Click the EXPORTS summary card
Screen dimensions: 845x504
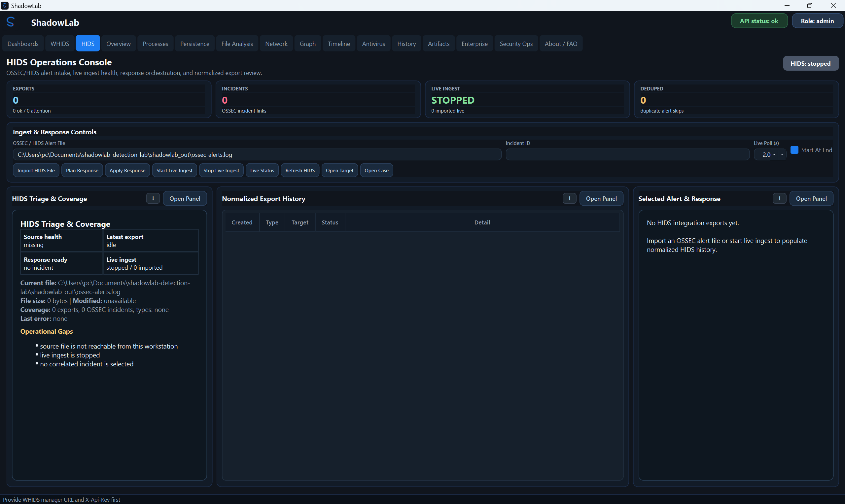(109, 99)
